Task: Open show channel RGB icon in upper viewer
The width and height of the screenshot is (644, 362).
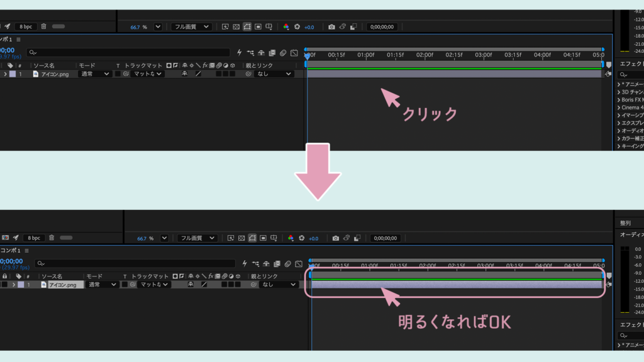Action: coord(286,26)
